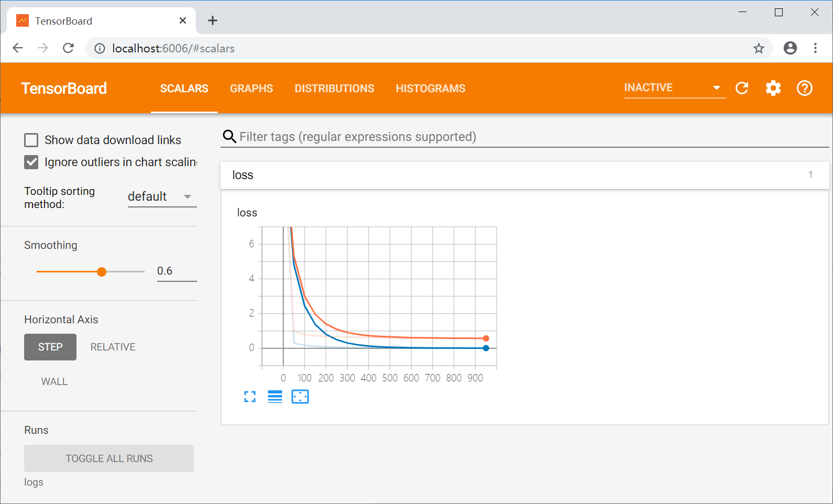Click the 'Runs' section heading
Viewport: 833px width, 504px height.
pos(36,430)
